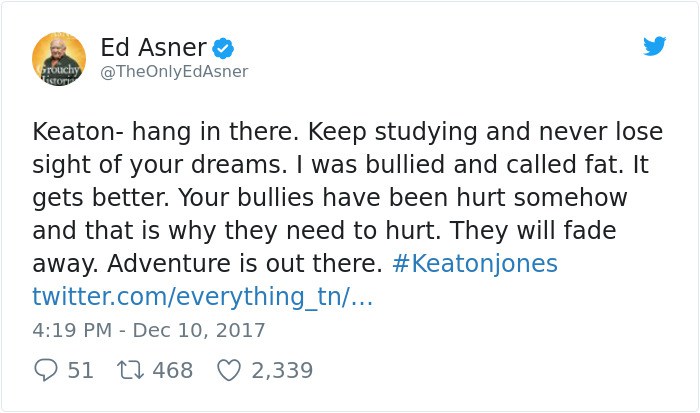The image size is (700, 413).
Task: Open the #Keatonjones hashtag
Action: (475, 263)
